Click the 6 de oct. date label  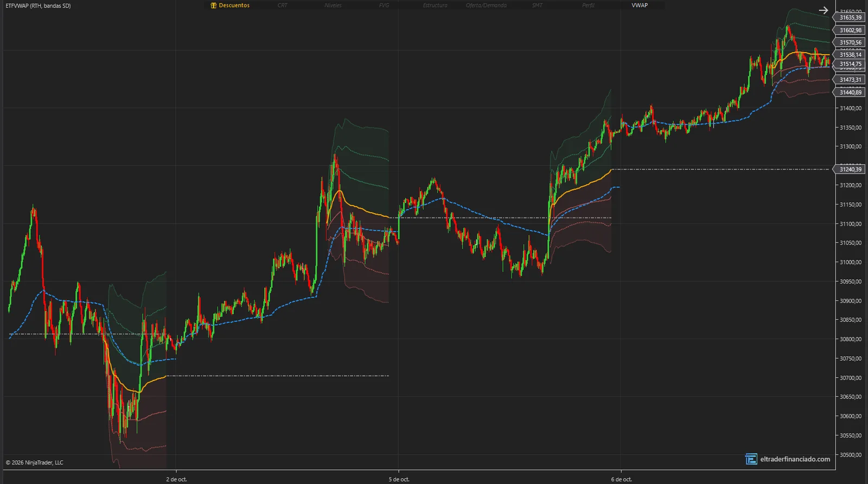point(621,479)
